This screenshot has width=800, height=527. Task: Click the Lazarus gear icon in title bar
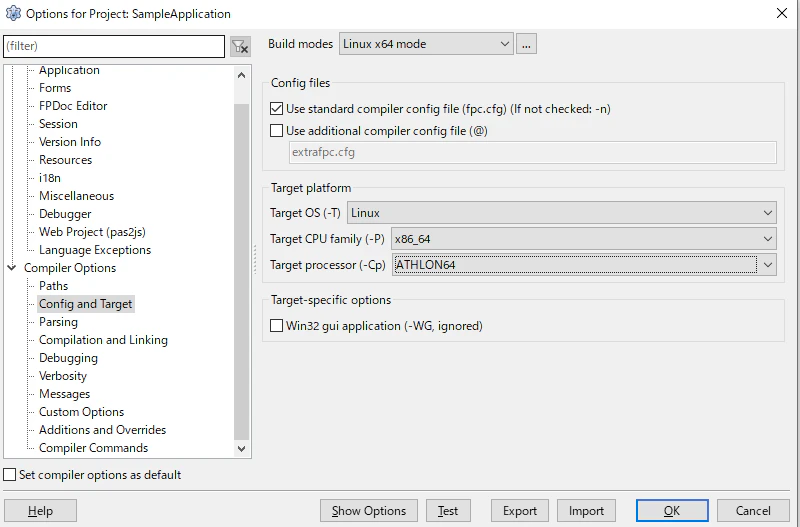pyautogui.click(x=13, y=13)
